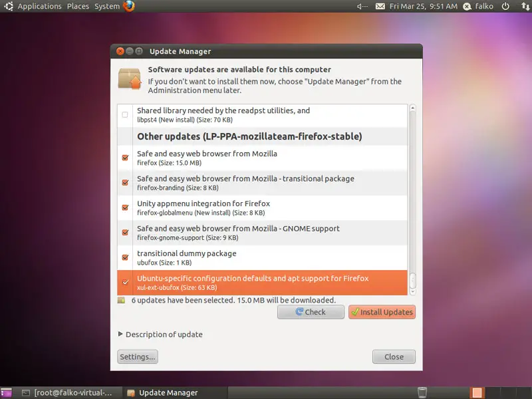Minimize the Update Manager window

pos(130,51)
